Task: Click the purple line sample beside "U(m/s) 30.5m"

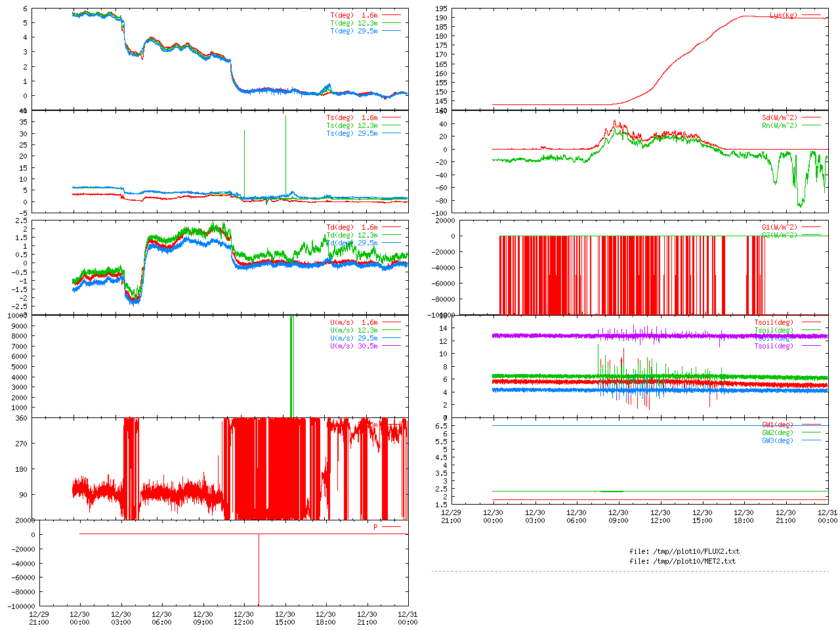Action: click(391, 346)
